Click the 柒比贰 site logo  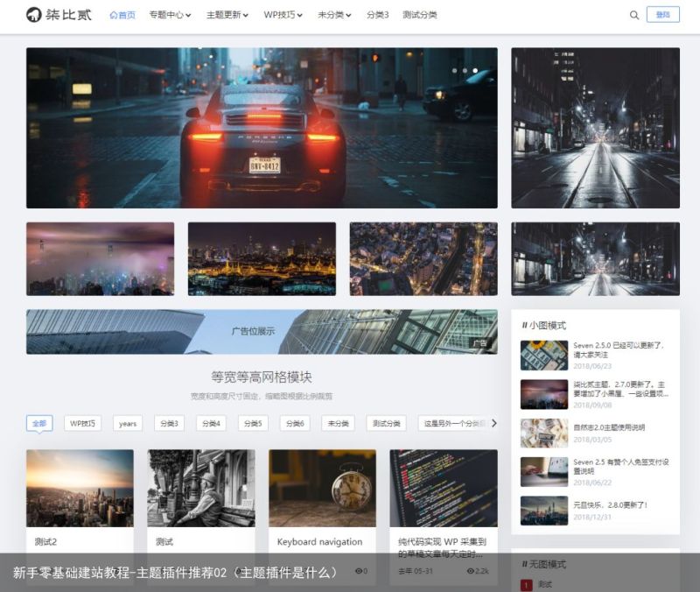pos(59,15)
